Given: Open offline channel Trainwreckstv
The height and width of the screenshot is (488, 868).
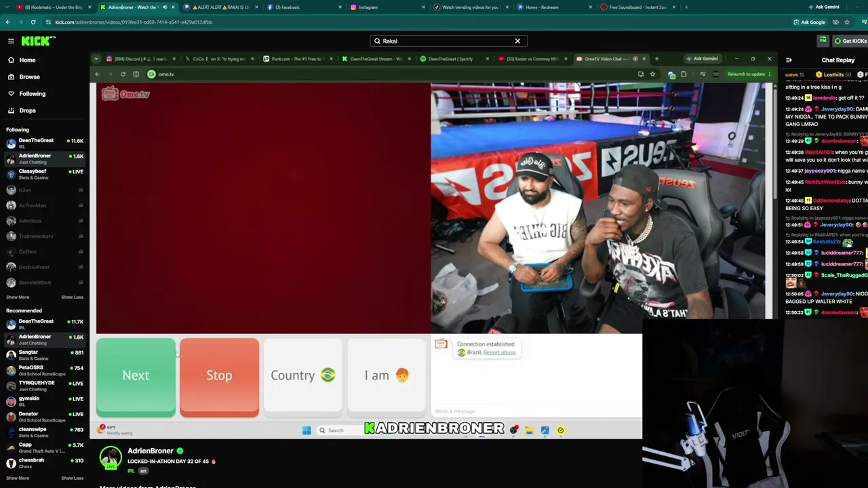Looking at the screenshot, I should tap(44, 236).
